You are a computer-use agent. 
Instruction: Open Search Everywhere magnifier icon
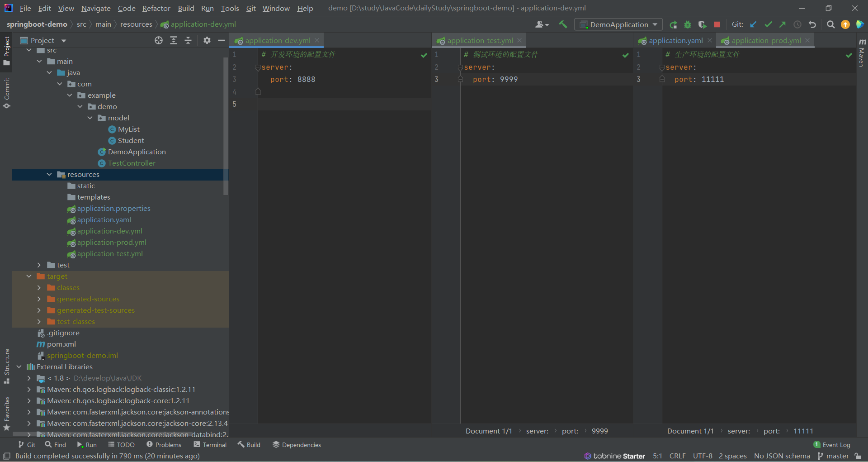(x=830, y=24)
